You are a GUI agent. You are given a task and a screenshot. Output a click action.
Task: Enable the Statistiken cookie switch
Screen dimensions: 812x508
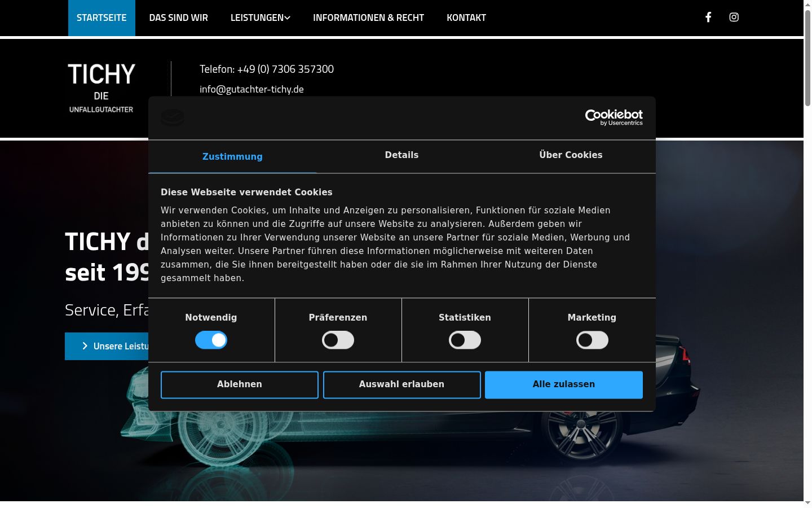pos(465,340)
